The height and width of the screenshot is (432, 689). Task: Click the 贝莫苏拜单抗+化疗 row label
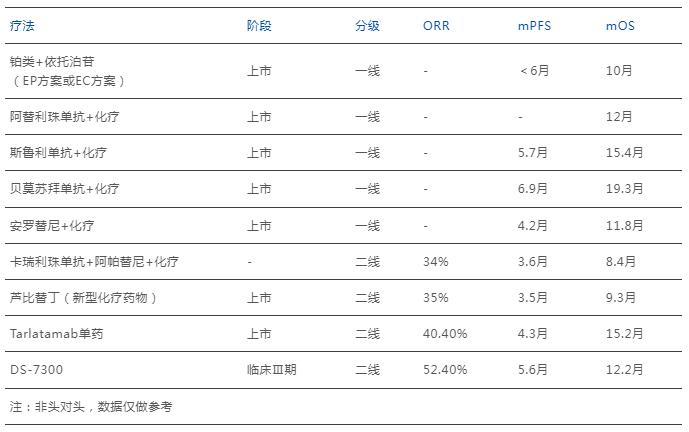65,189
